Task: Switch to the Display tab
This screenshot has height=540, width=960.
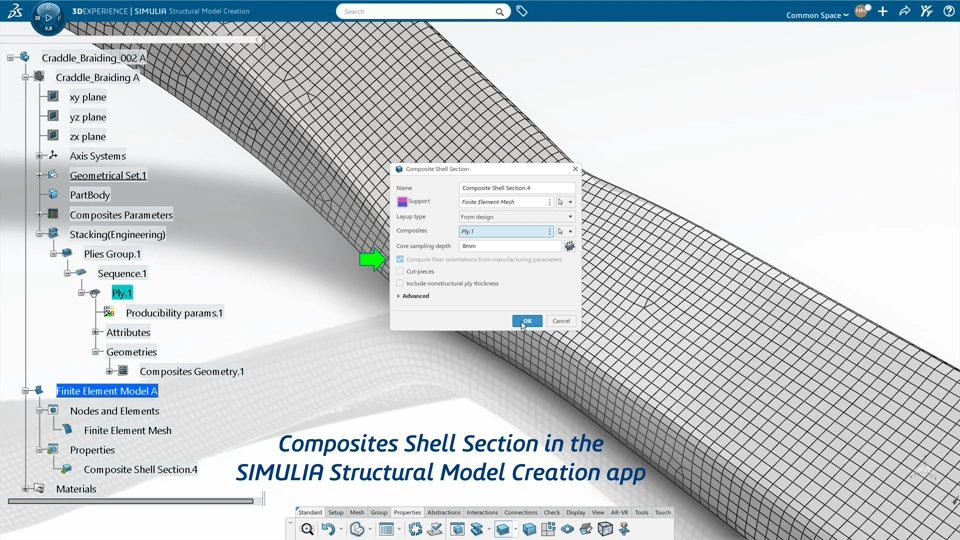Action: (x=576, y=512)
